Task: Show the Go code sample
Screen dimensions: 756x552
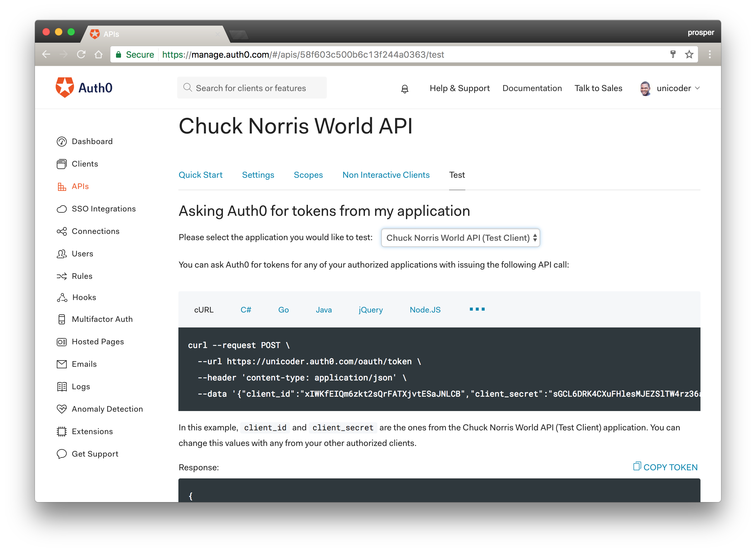Action: 283,310
